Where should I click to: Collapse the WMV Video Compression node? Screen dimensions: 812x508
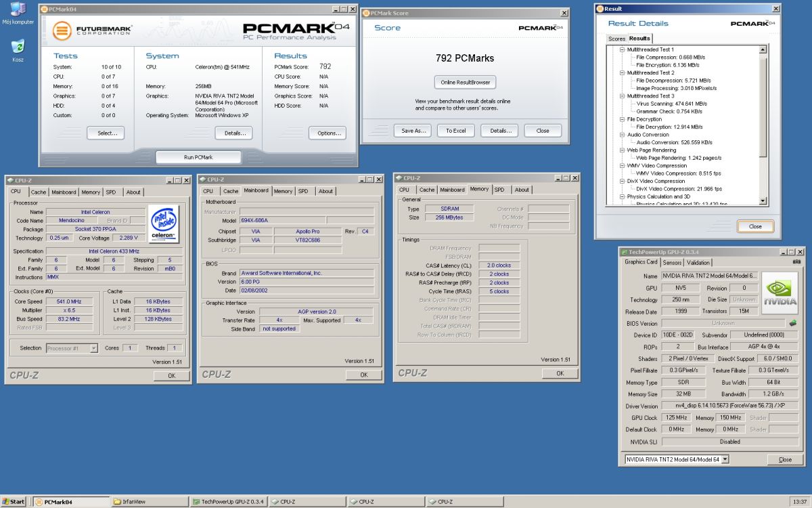click(622, 165)
